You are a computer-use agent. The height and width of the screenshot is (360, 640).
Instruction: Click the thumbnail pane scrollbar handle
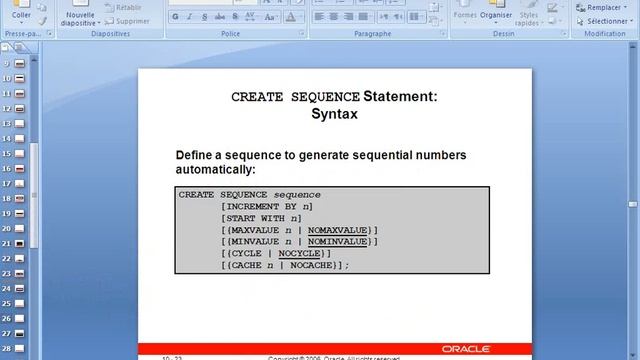coord(34,196)
